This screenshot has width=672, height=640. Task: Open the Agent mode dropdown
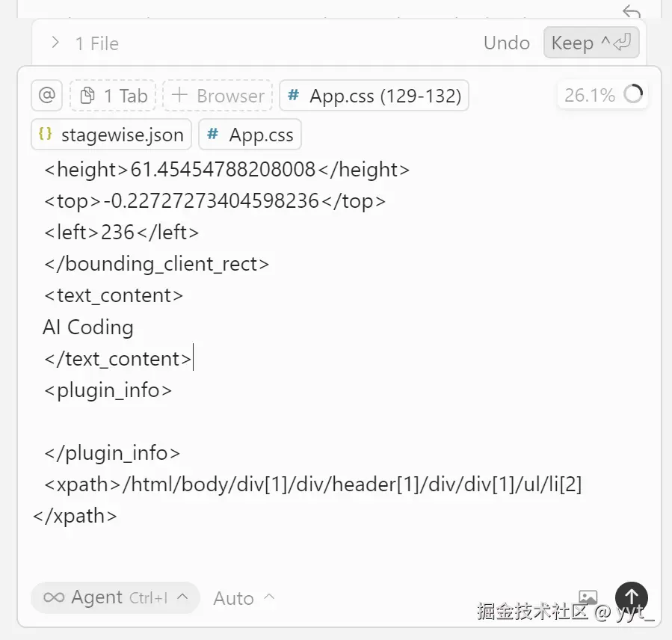click(115, 597)
